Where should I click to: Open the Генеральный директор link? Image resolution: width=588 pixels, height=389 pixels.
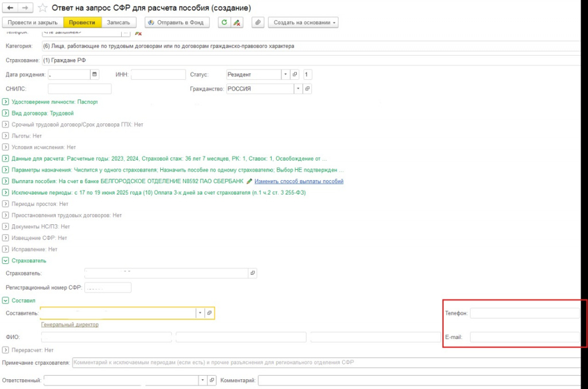[69, 325]
